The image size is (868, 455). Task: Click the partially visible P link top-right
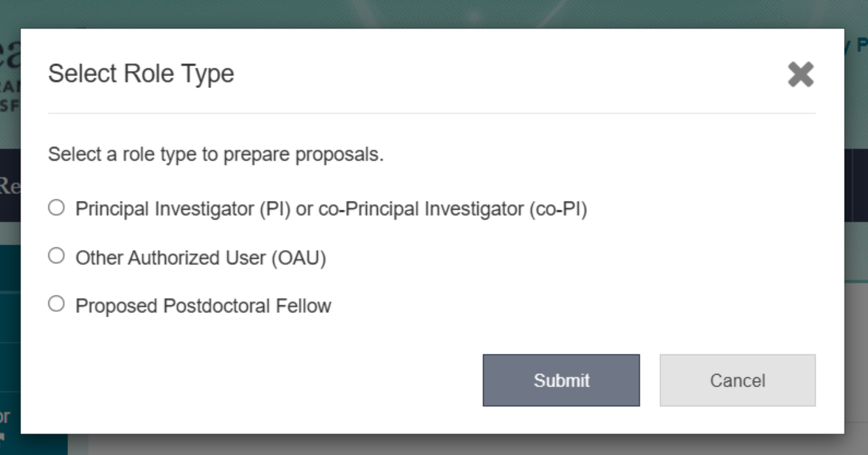coord(861,45)
